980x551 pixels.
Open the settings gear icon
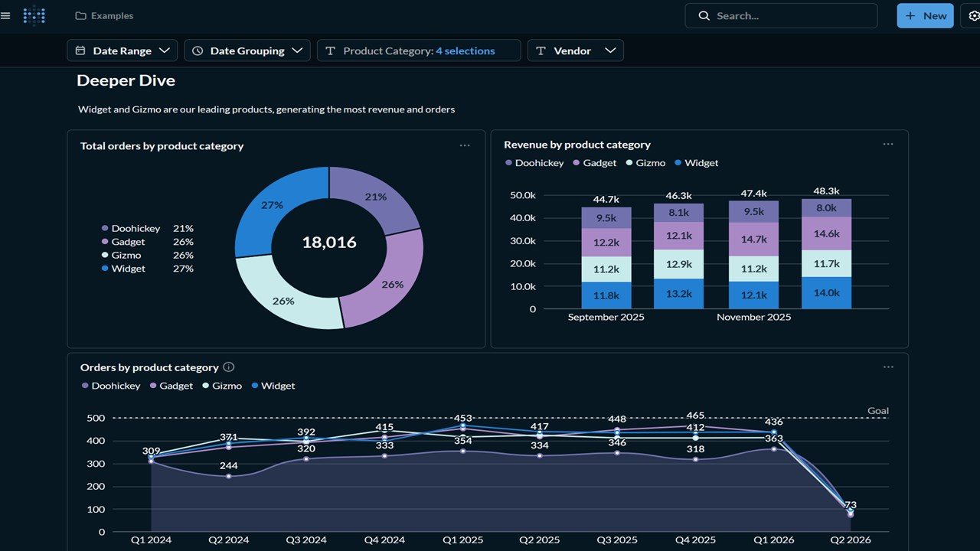tap(973, 15)
